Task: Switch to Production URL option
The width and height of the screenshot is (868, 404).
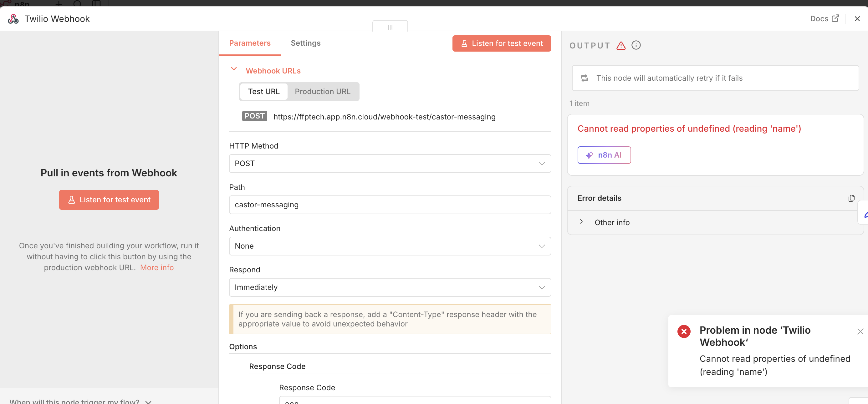Action: pyautogui.click(x=323, y=92)
